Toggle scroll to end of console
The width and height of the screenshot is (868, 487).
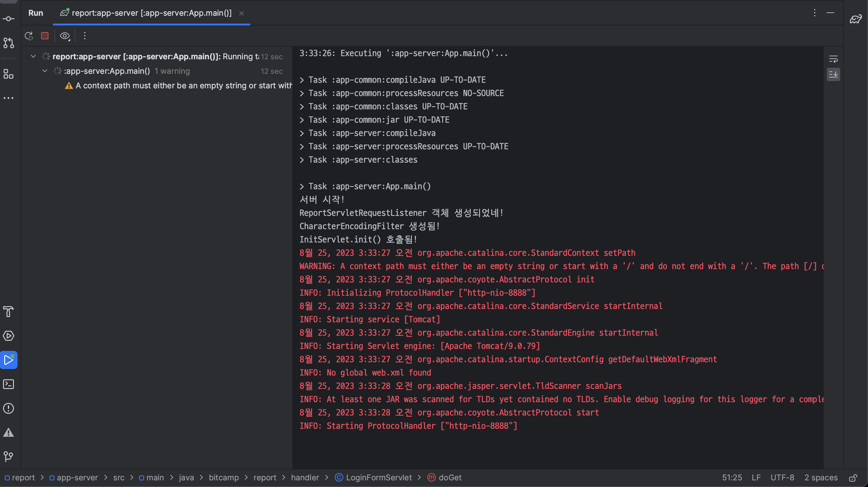833,74
